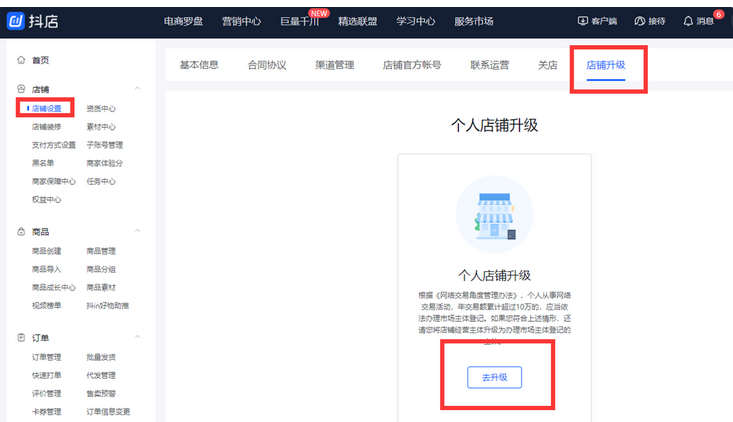
Task: Select the 店铺升级 tab
Action: click(606, 65)
